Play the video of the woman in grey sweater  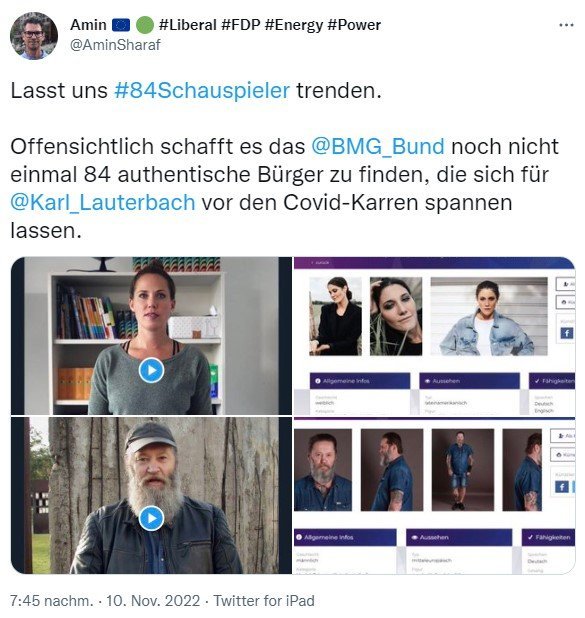click(x=151, y=370)
